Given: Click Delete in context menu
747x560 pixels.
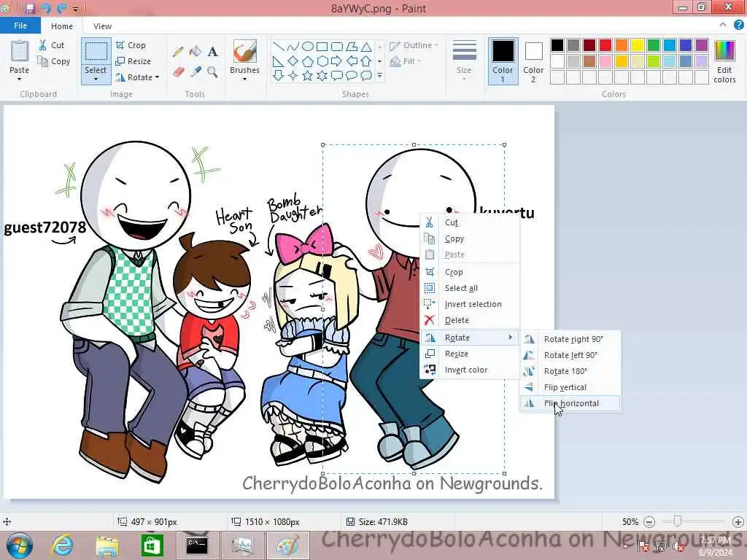Looking at the screenshot, I should [470, 321].
